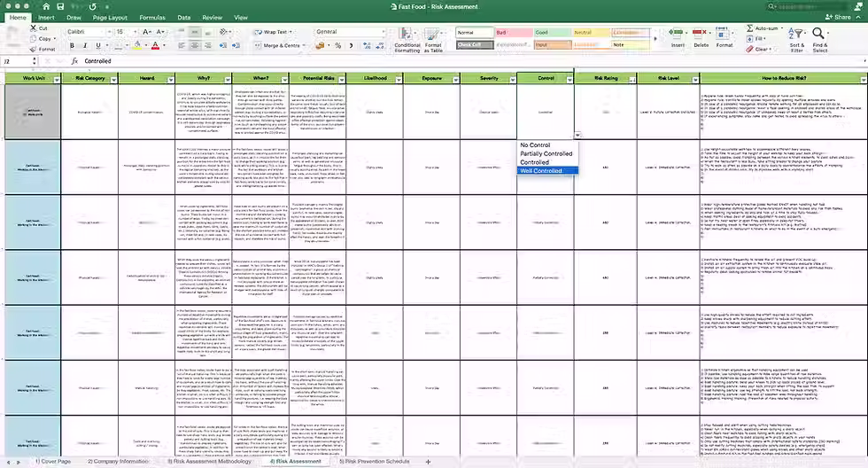
Task: Toggle align text right
Action: point(207,45)
